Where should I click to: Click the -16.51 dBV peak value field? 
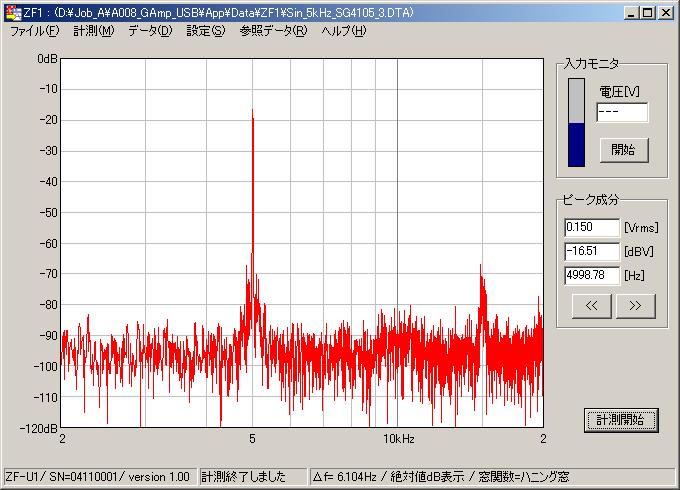pos(592,251)
